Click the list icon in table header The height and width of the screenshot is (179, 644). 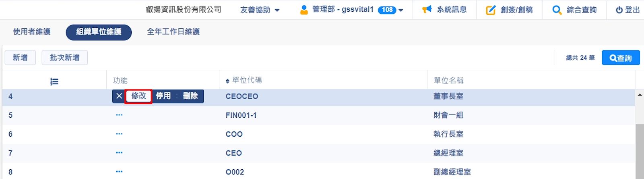[x=54, y=82]
